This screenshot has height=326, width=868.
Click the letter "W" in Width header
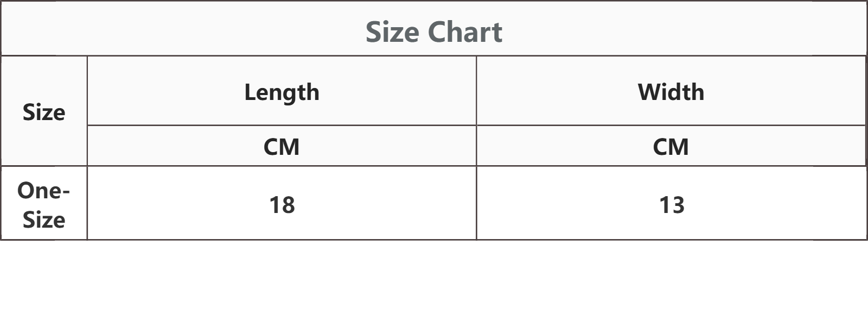coord(648,92)
